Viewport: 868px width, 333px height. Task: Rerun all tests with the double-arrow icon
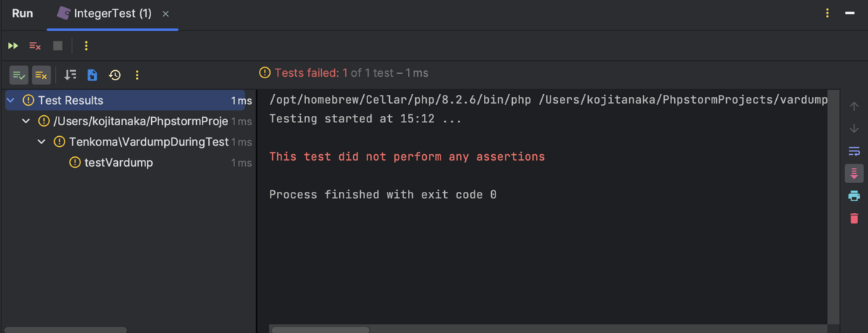click(x=13, y=46)
